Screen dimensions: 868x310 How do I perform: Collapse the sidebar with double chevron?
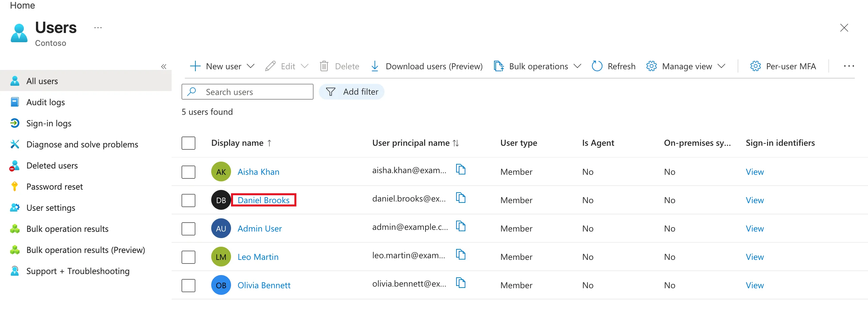point(164,67)
